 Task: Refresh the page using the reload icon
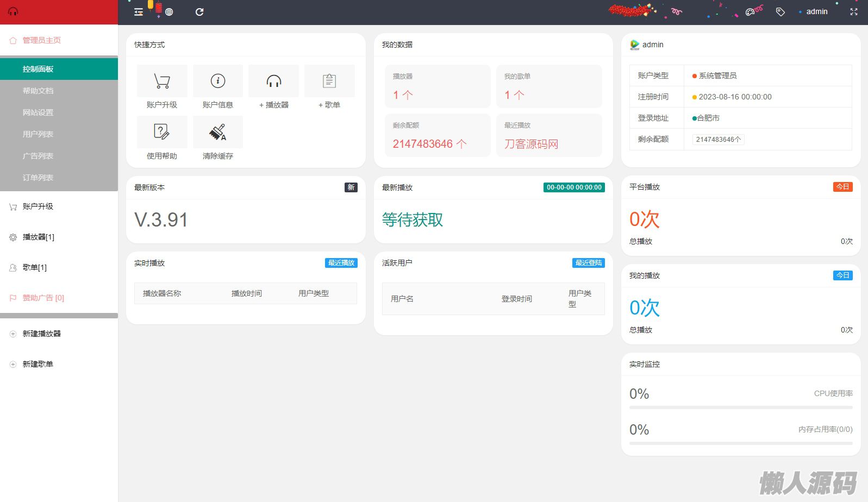coord(199,12)
